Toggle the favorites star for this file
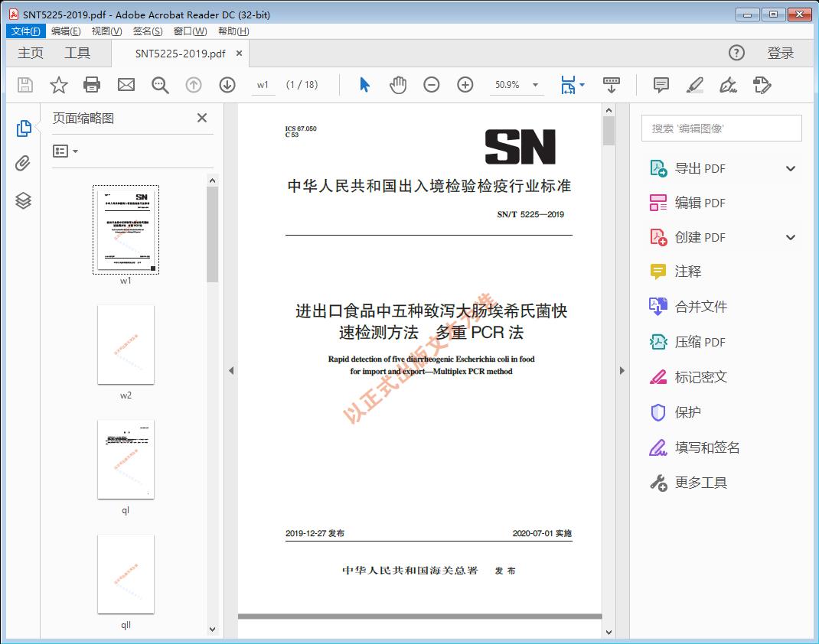Screen dimensions: 819x644 [58, 85]
